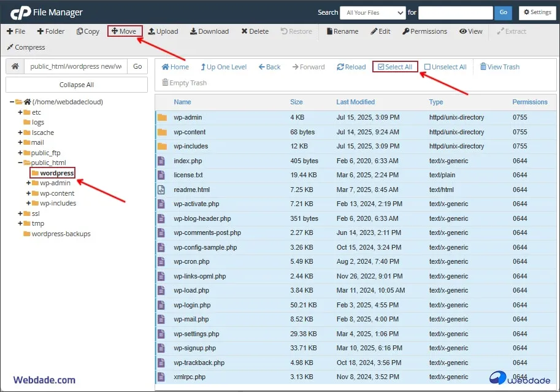Expand the etc folder in tree
The height and width of the screenshot is (392, 560).
point(20,112)
